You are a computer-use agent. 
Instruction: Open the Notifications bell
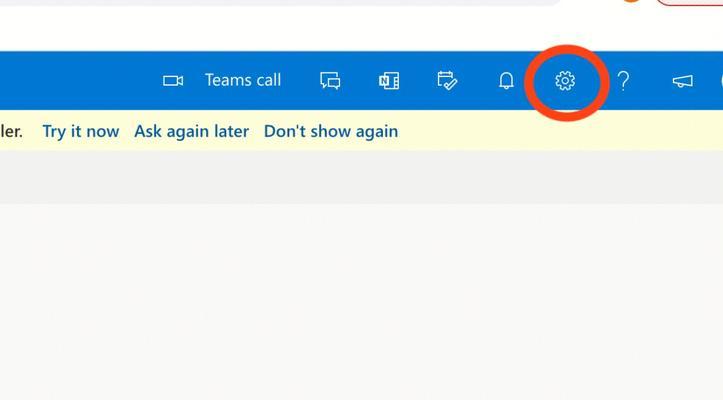click(x=506, y=81)
